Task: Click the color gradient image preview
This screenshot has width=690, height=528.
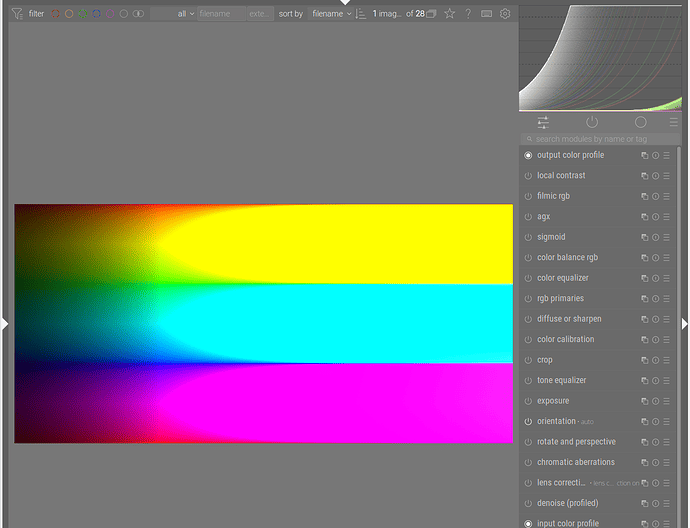Action: tap(264, 323)
